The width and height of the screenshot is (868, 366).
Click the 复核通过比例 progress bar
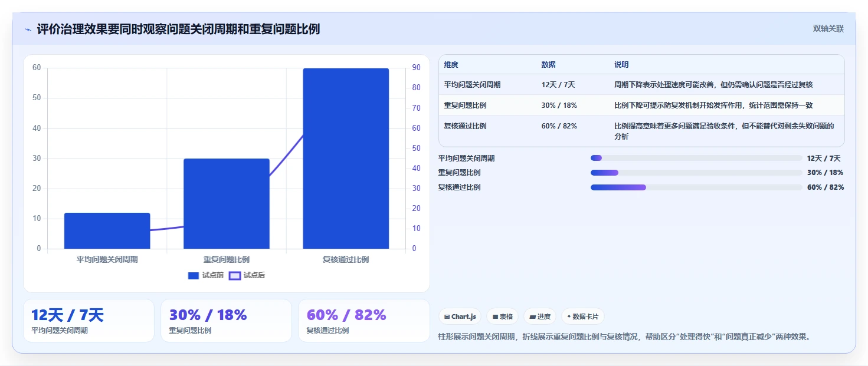pyautogui.click(x=696, y=187)
